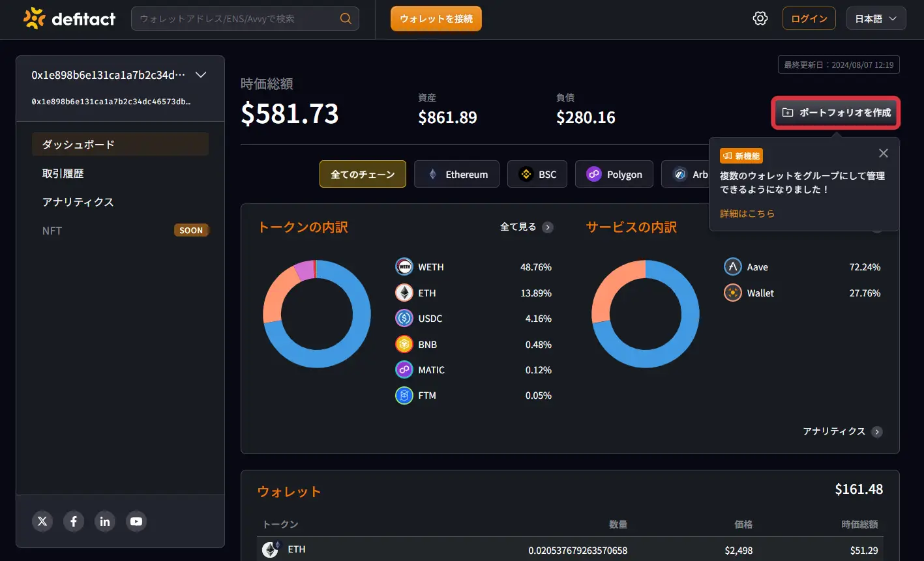Viewport: 924px width, 561px height.
Task: Click the Aave service icon
Action: tap(733, 267)
